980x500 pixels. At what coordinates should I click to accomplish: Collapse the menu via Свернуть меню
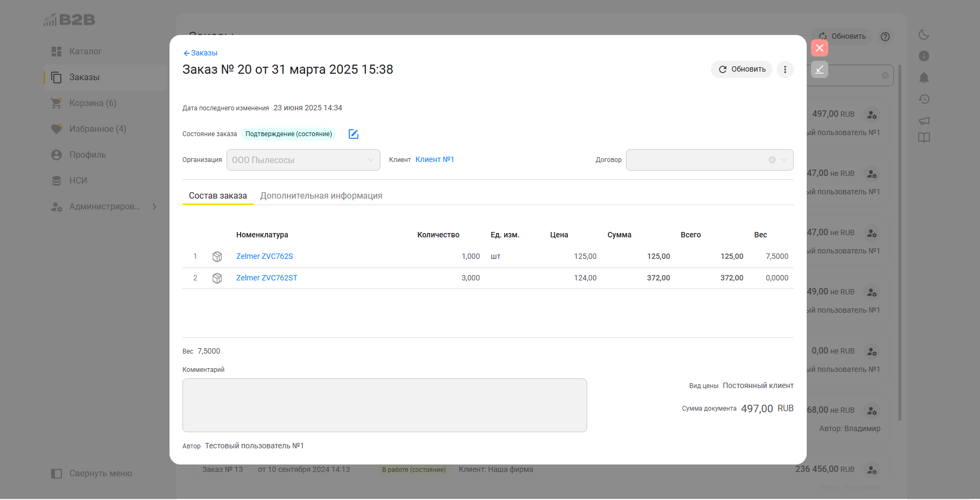pos(91,474)
